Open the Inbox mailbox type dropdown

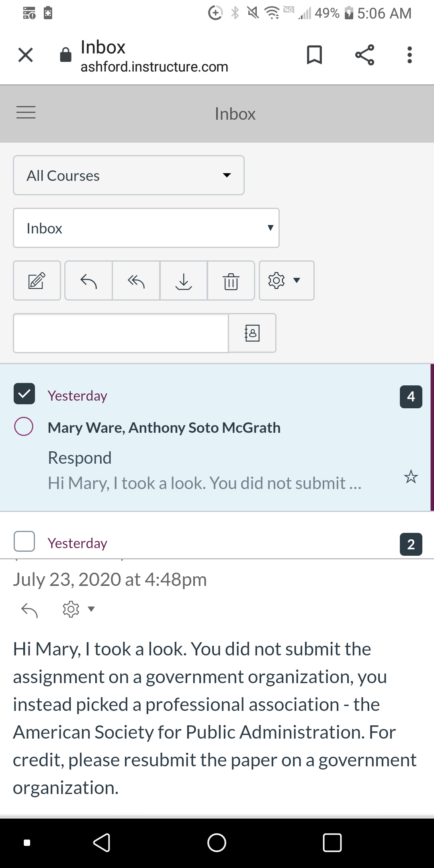(146, 228)
